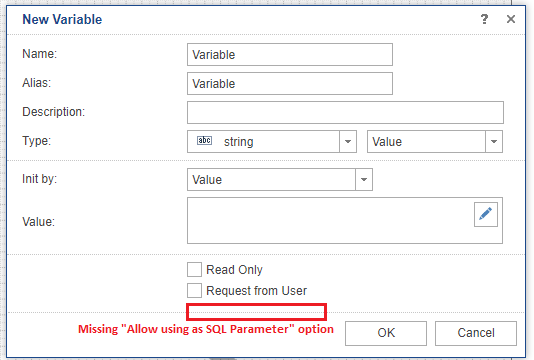Click the Read Only label text

(x=234, y=270)
